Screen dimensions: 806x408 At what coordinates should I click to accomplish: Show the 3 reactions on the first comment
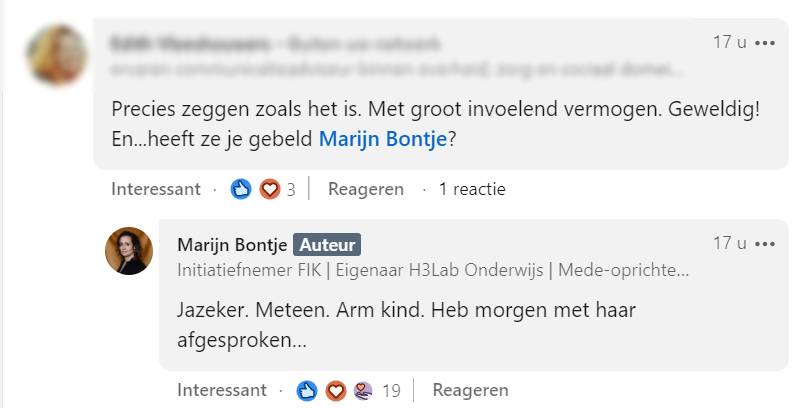[x=291, y=189]
